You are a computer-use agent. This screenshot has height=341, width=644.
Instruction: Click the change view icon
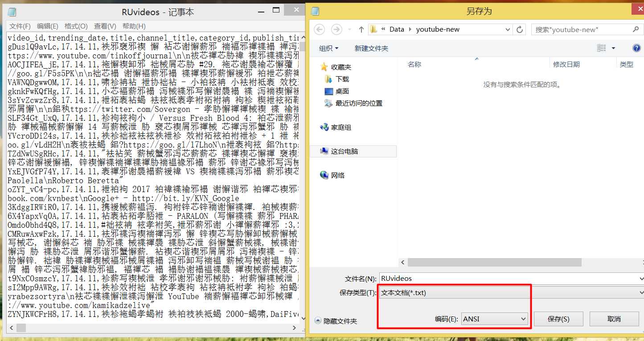pyautogui.click(x=602, y=48)
